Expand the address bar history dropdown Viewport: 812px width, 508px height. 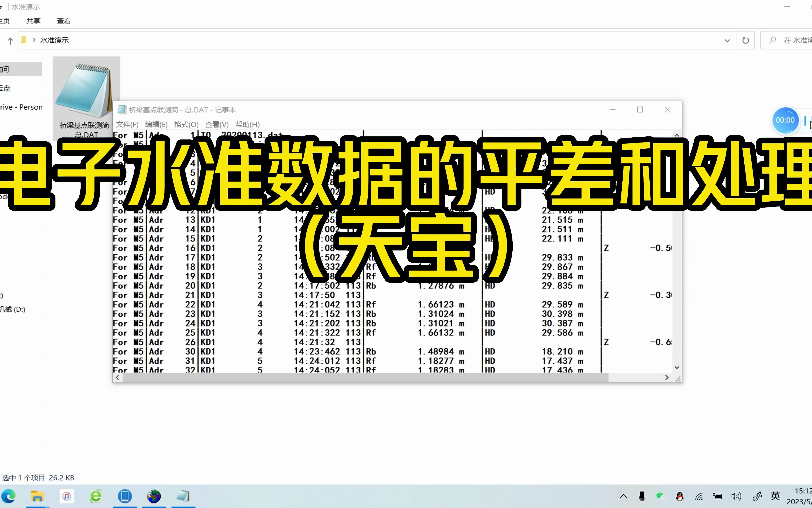point(727,41)
